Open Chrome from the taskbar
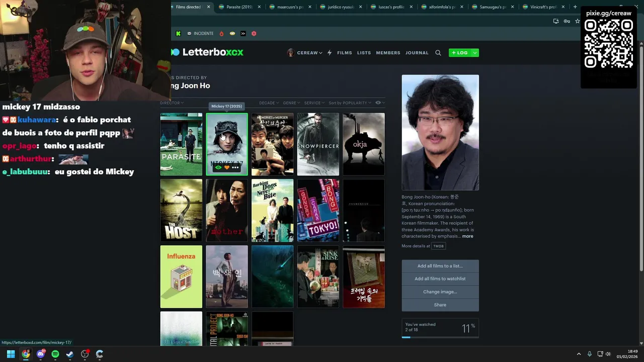The height and width of the screenshot is (362, 644). tap(26, 354)
